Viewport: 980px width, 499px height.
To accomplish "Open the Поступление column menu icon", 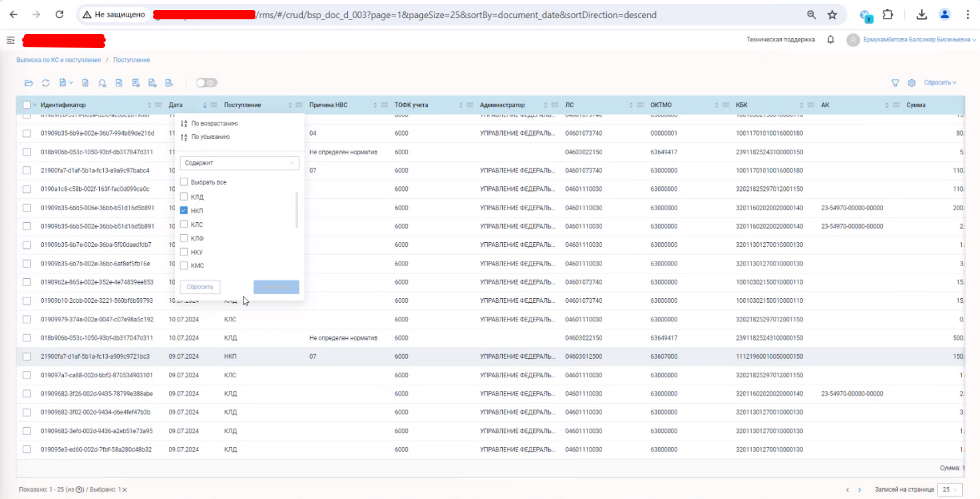I will click(x=299, y=105).
